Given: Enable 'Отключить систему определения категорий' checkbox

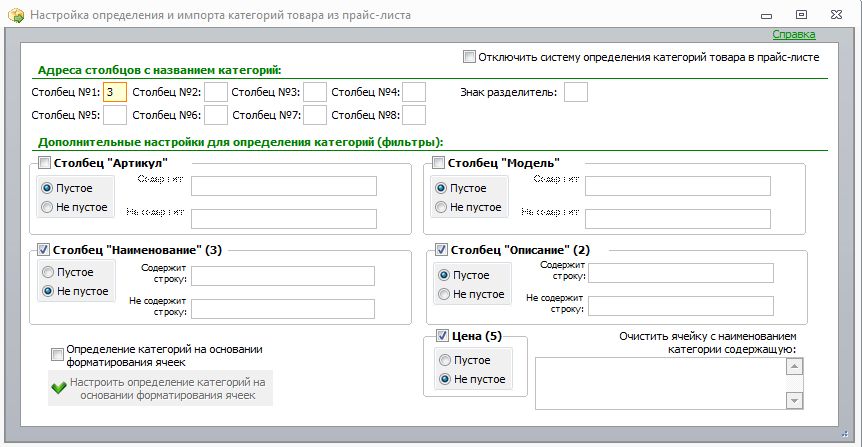Looking at the screenshot, I should pyautogui.click(x=469, y=57).
